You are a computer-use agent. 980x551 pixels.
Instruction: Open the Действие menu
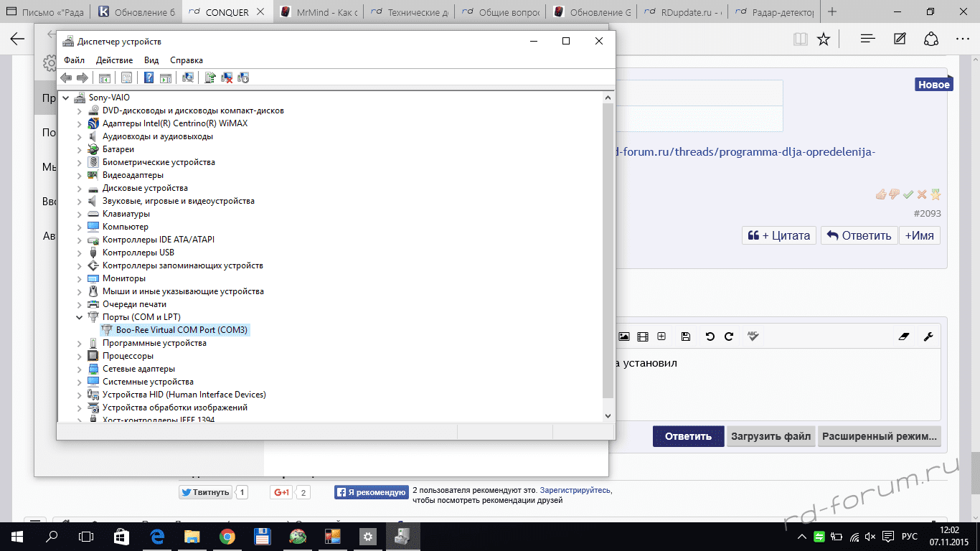(114, 60)
